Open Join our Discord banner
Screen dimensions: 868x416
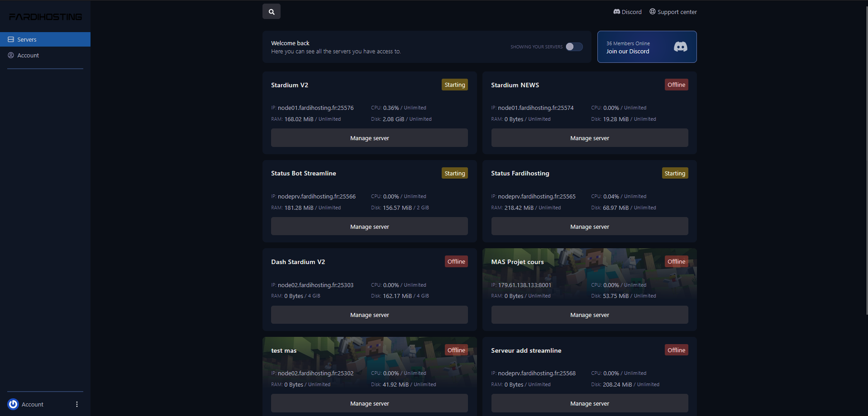coord(647,47)
